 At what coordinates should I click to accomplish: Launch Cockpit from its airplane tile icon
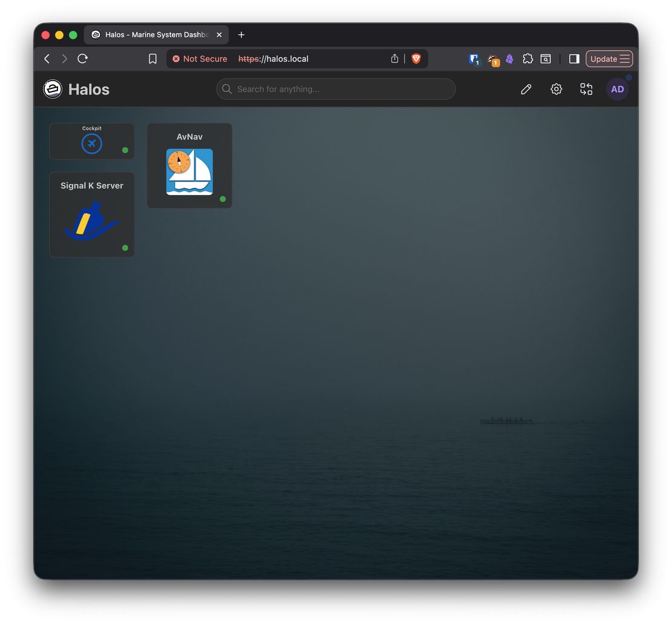(91, 144)
